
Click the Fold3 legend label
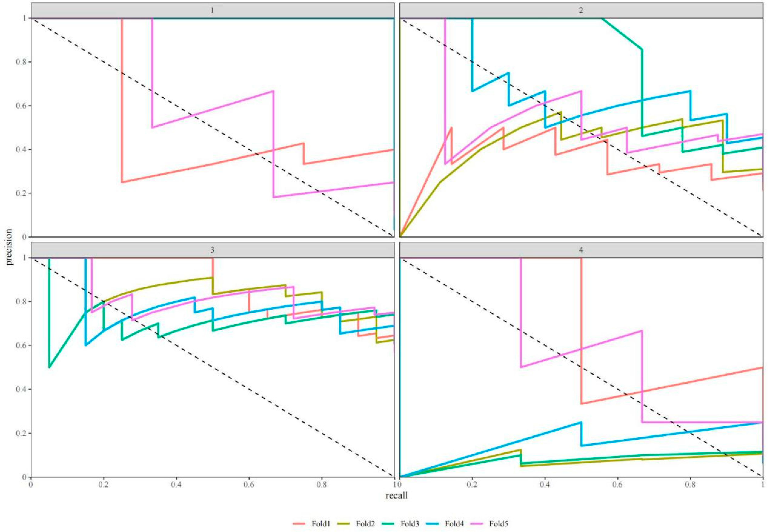pyautogui.click(x=410, y=524)
